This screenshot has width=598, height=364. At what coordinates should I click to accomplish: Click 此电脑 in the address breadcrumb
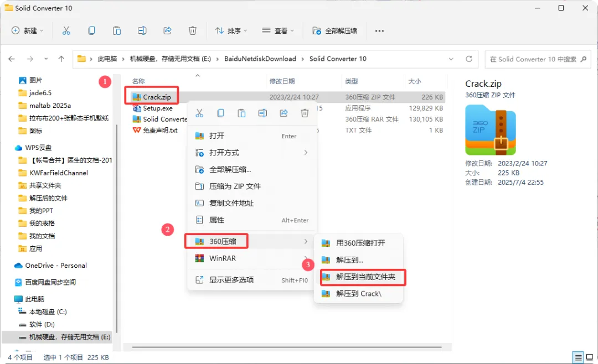[x=107, y=59]
